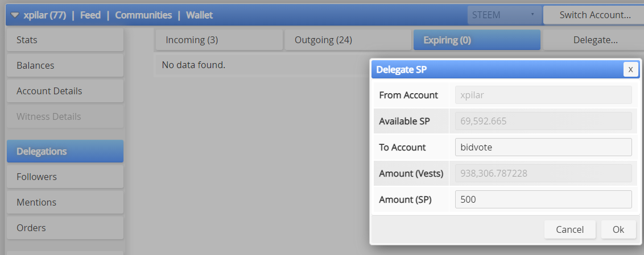The height and width of the screenshot is (255, 644).
Task: Go to the Communities link
Action: (143, 15)
